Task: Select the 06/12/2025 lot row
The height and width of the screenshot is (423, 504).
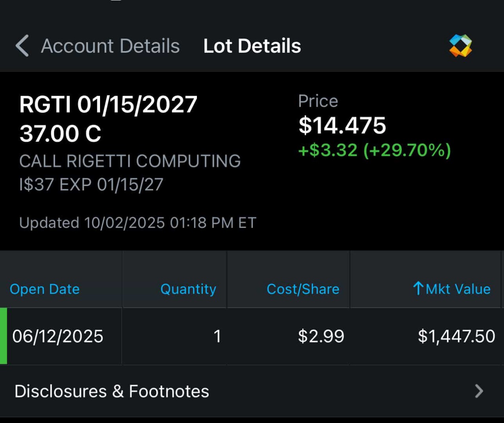Action: coord(57,336)
